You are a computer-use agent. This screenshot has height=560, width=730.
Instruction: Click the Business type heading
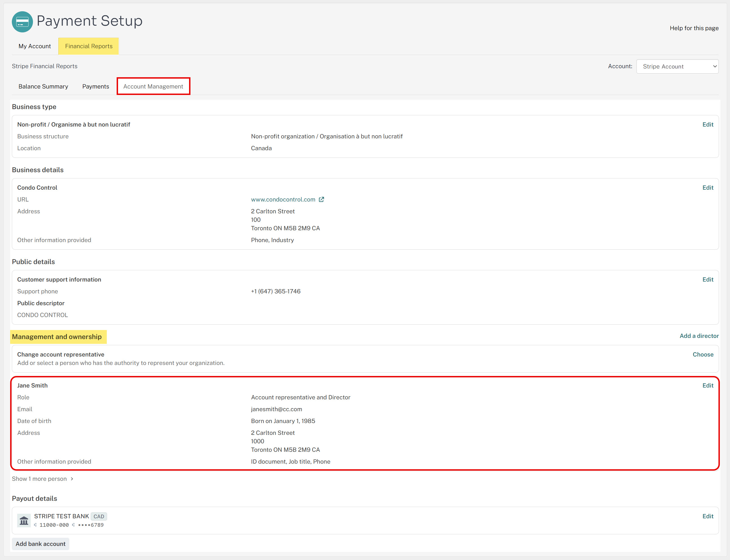pyautogui.click(x=34, y=107)
